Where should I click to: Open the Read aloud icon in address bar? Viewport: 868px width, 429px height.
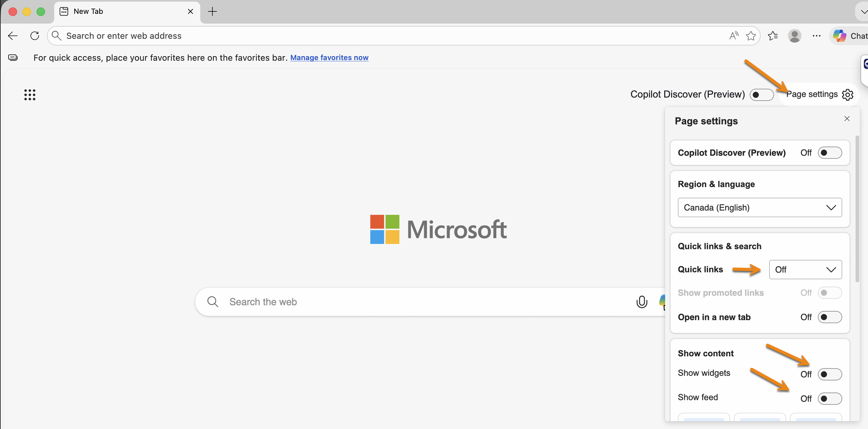734,36
